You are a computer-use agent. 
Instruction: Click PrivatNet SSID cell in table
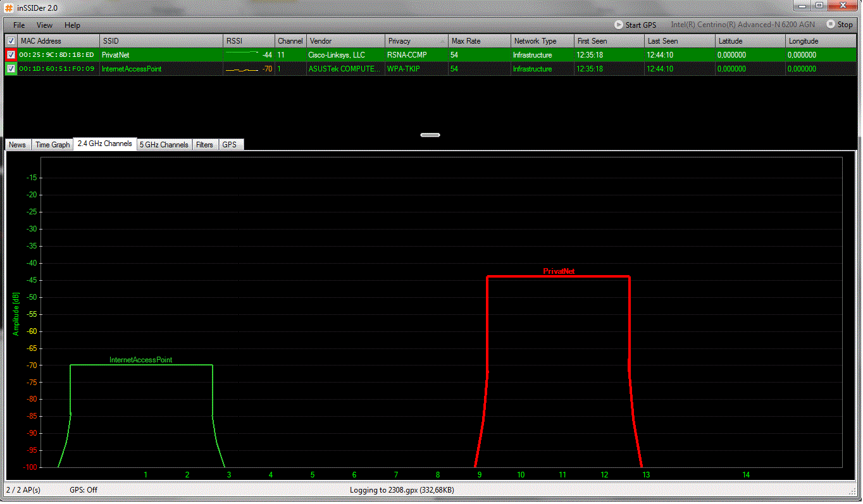click(x=161, y=55)
